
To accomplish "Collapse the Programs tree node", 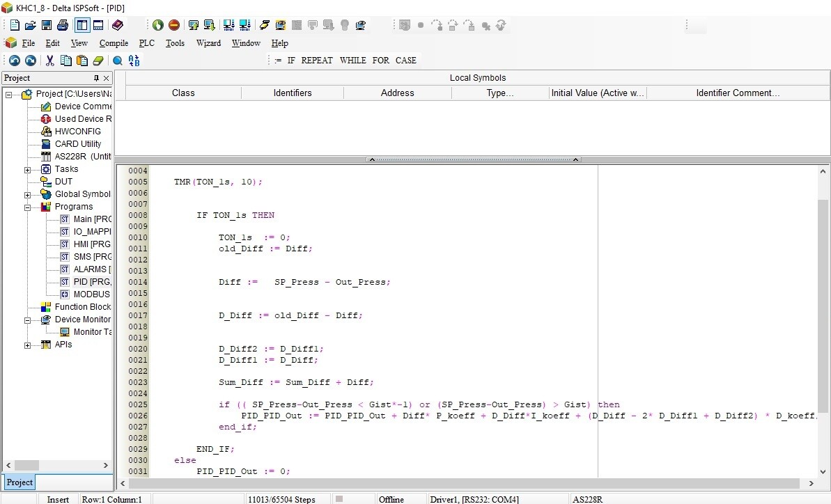I will [27, 207].
